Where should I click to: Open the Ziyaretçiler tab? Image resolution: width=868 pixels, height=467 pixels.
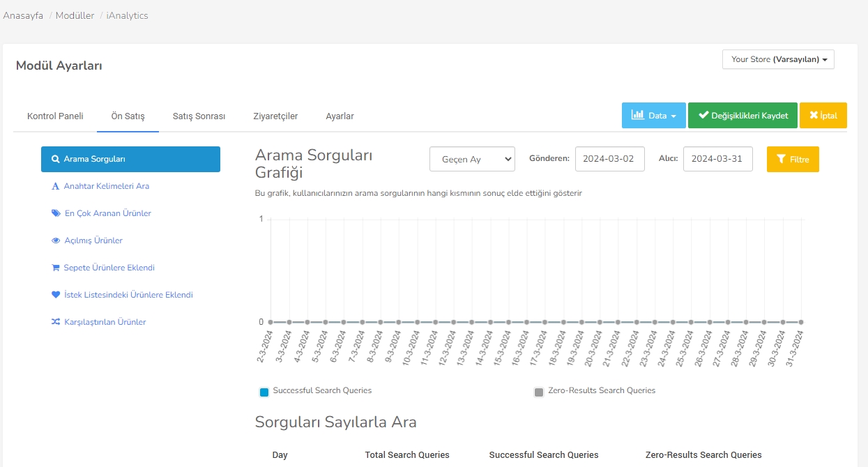click(x=275, y=116)
